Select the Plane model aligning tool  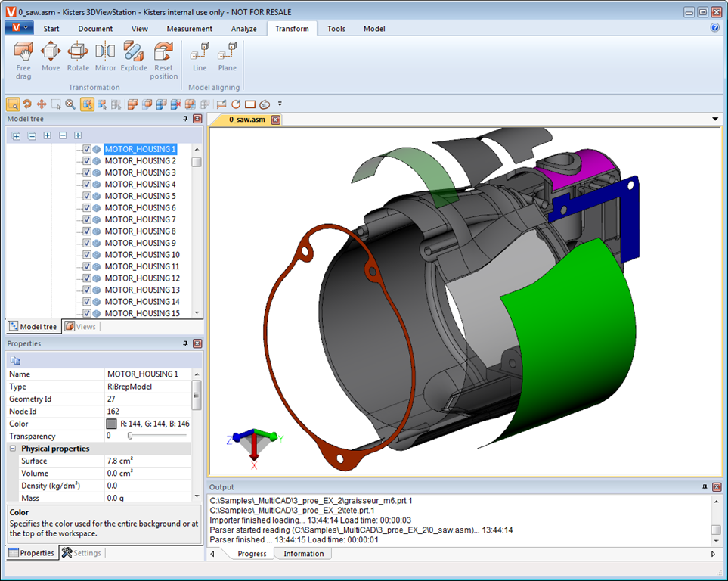[x=227, y=57]
